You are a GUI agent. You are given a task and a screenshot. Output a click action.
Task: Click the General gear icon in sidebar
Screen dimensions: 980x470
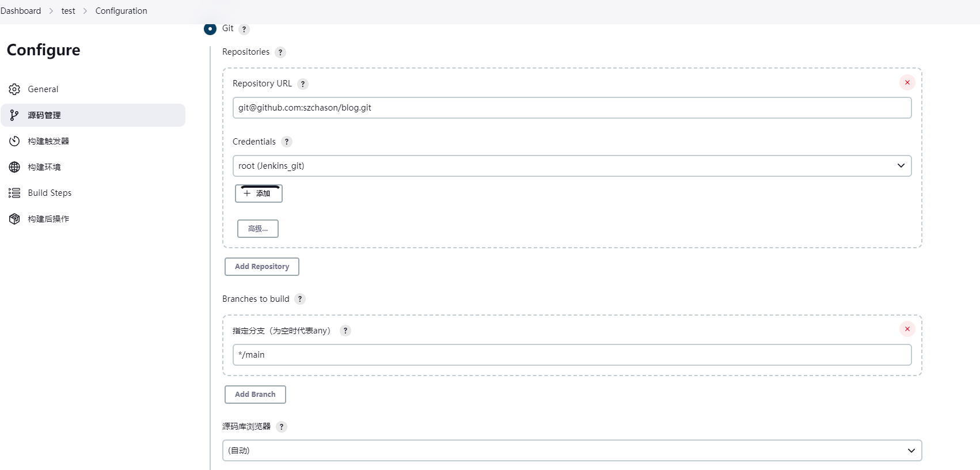click(14, 89)
